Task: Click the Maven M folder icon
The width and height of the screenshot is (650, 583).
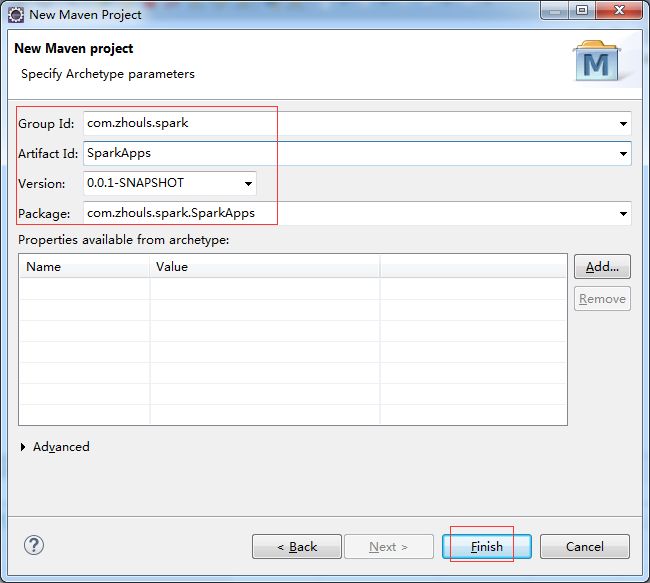Action: click(x=597, y=61)
